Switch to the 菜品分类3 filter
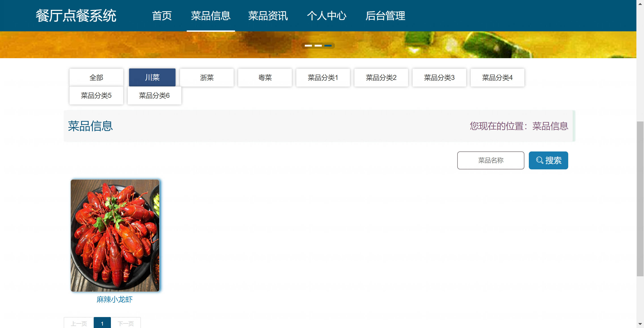The width and height of the screenshot is (644, 328). (x=439, y=78)
